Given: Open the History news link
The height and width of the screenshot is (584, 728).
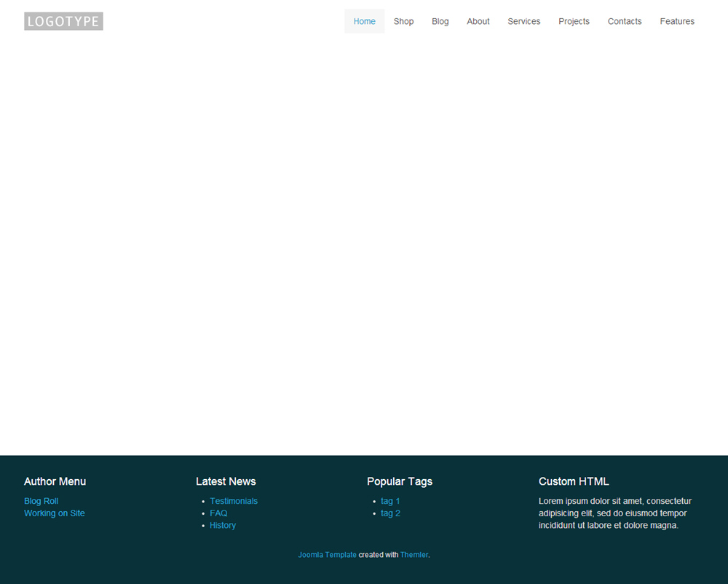Looking at the screenshot, I should pyautogui.click(x=222, y=526).
